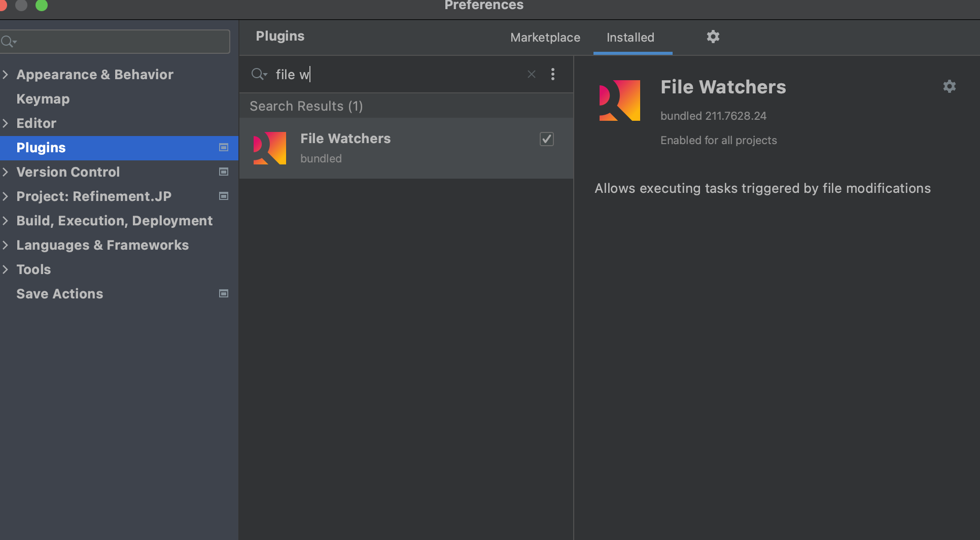Click Search Results (1) header
Image resolution: width=980 pixels, height=540 pixels.
click(x=306, y=106)
